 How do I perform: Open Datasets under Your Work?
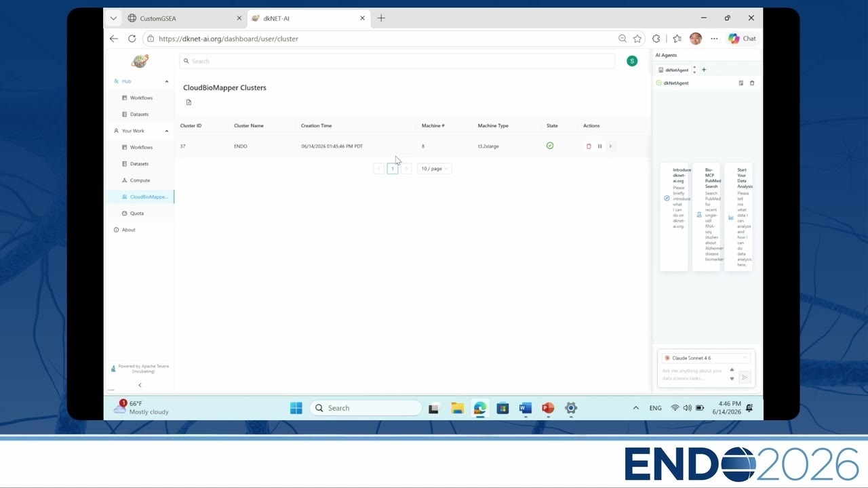139,164
